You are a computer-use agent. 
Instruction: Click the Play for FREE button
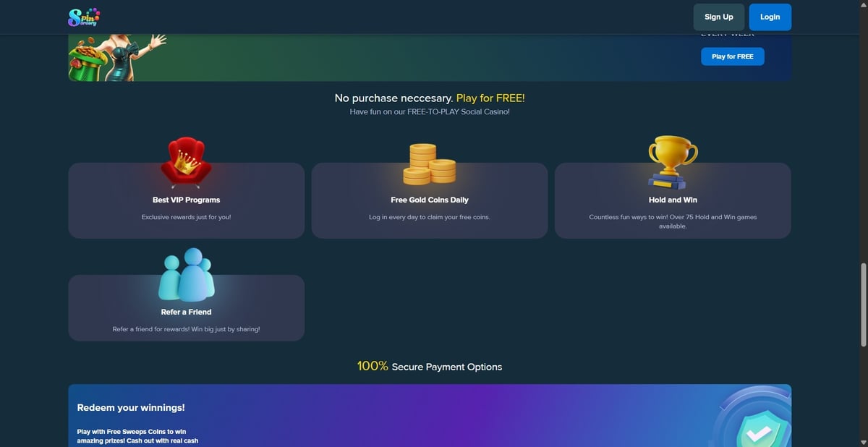(x=732, y=56)
